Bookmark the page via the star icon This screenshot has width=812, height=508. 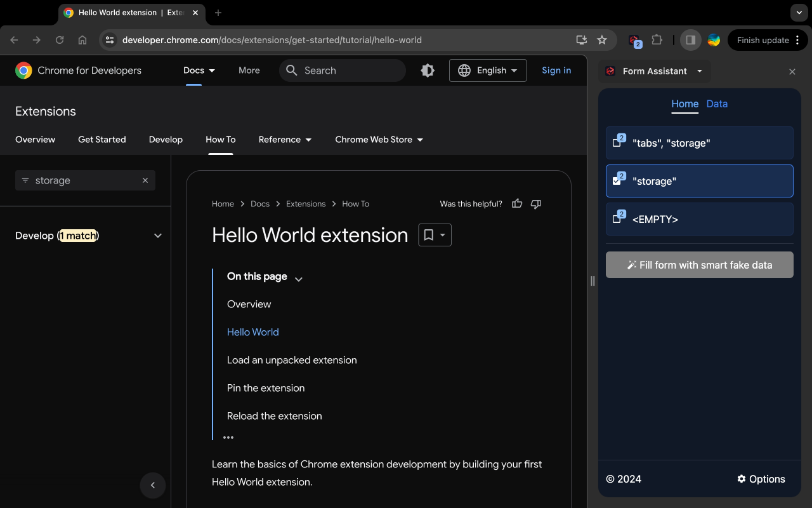601,39
